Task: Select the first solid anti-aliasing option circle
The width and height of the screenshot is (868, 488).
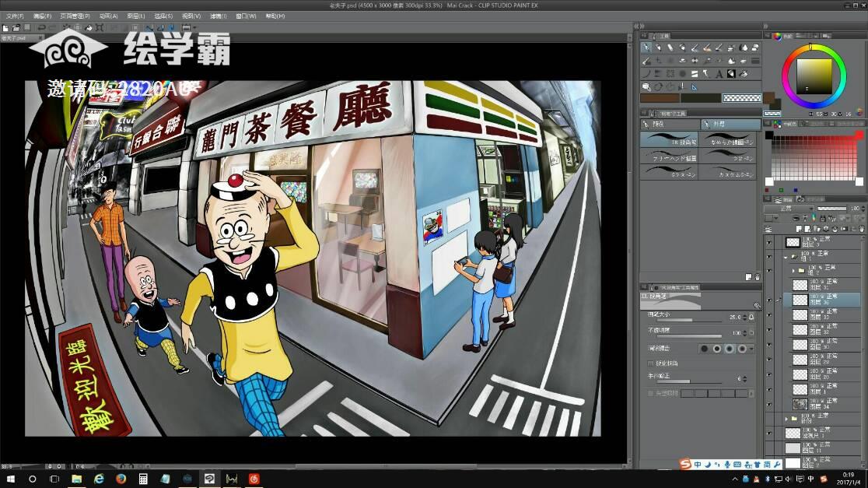Action: click(x=704, y=349)
